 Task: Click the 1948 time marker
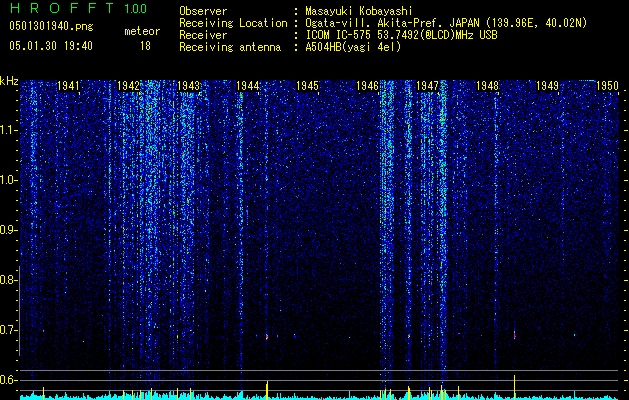point(487,85)
